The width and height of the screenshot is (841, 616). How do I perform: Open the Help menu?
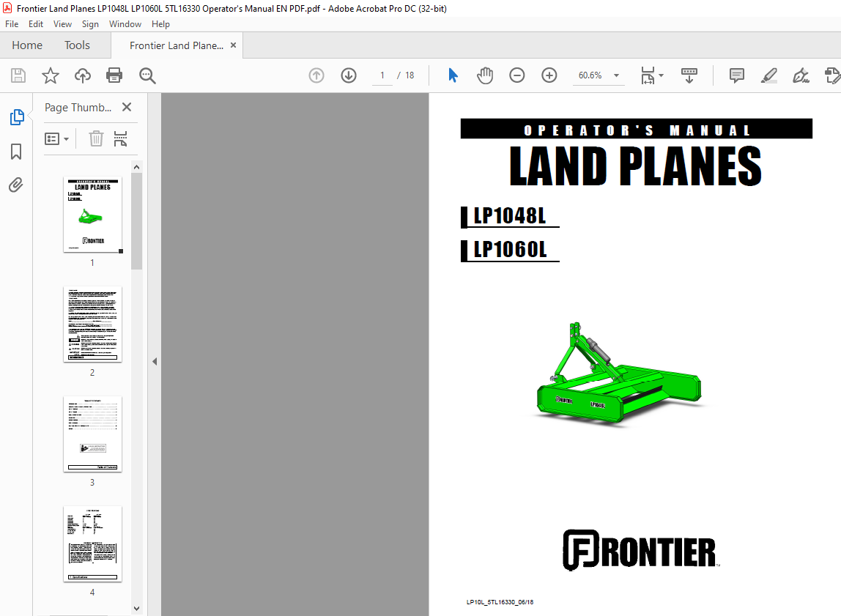coord(160,24)
